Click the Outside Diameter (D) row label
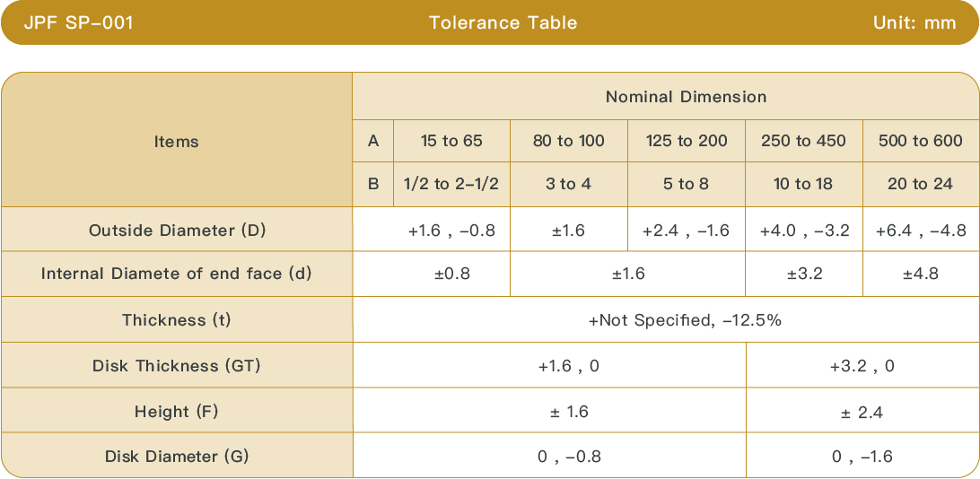The image size is (980, 479). point(177,230)
